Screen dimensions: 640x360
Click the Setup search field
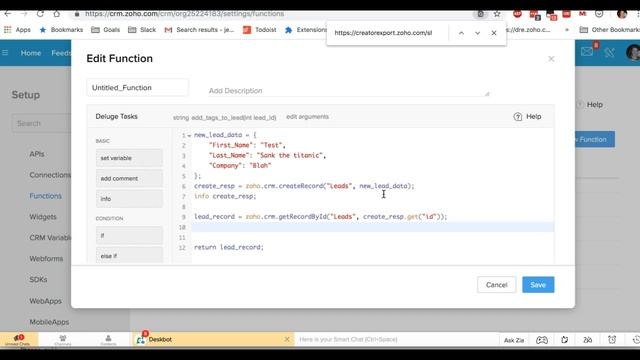[x=41, y=123]
